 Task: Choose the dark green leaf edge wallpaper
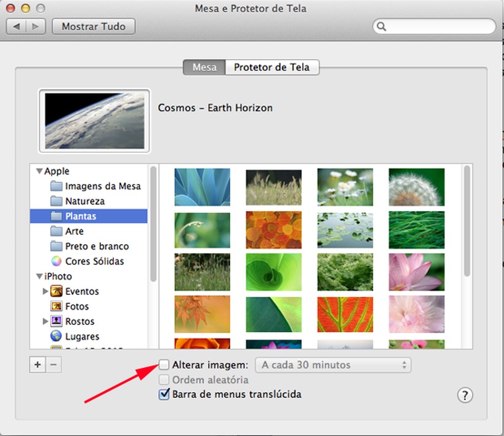pyautogui.click(x=274, y=314)
